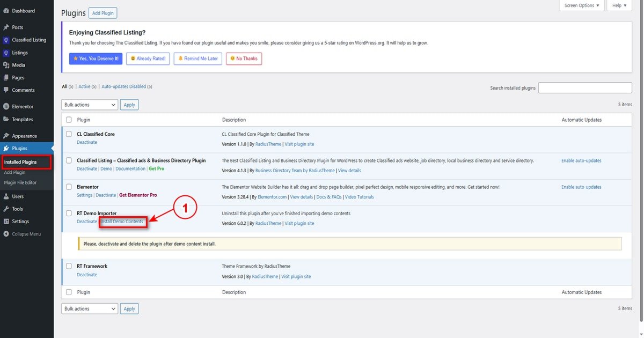Click the Tools wrench icon
Viewport: 644px width, 338px height.
point(6,209)
